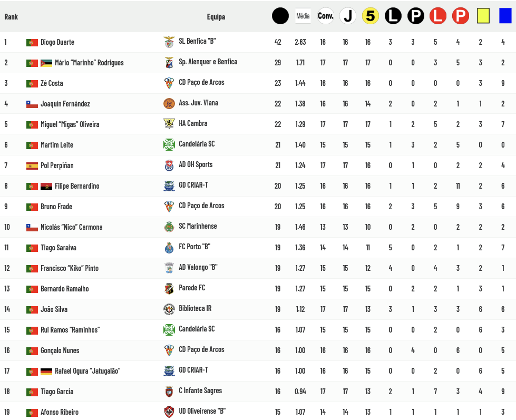The width and height of the screenshot is (516, 420).
Task: Click the red "L" circle header icon
Action: click(x=438, y=16)
